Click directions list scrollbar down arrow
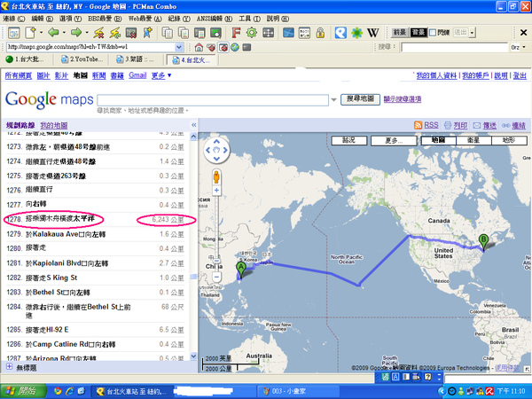Image resolution: width=532 pixels, height=399 pixels. click(193, 356)
